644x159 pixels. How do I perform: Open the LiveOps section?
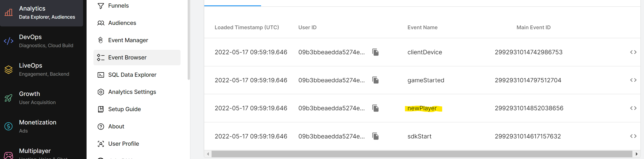pyautogui.click(x=41, y=69)
